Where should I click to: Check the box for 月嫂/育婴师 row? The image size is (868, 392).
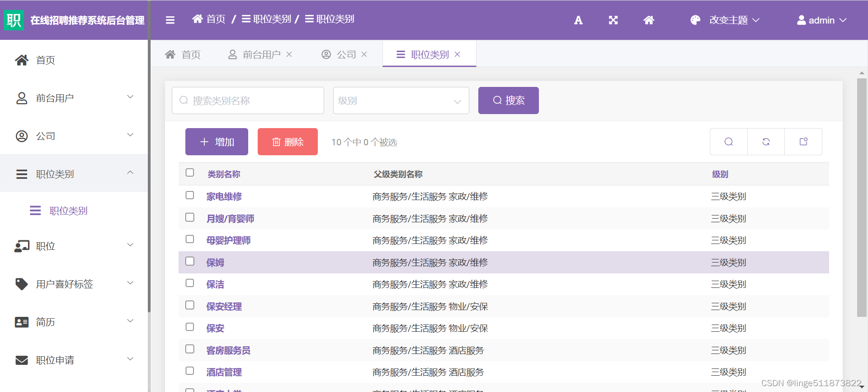click(190, 217)
